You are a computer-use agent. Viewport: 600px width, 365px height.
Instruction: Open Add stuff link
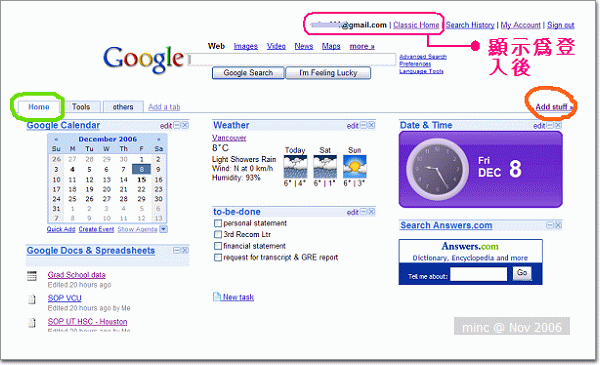[x=554, y=107]
